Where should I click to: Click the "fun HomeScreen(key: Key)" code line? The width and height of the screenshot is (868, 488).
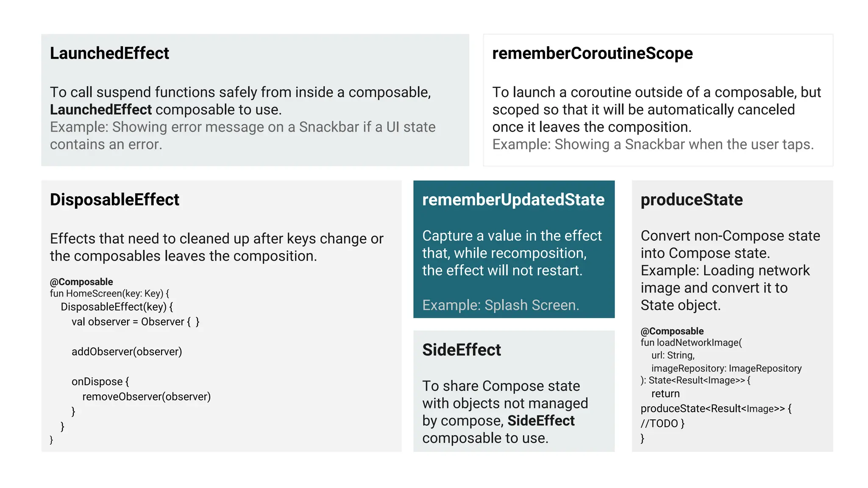pyautogui.click(x=109, y=294)
